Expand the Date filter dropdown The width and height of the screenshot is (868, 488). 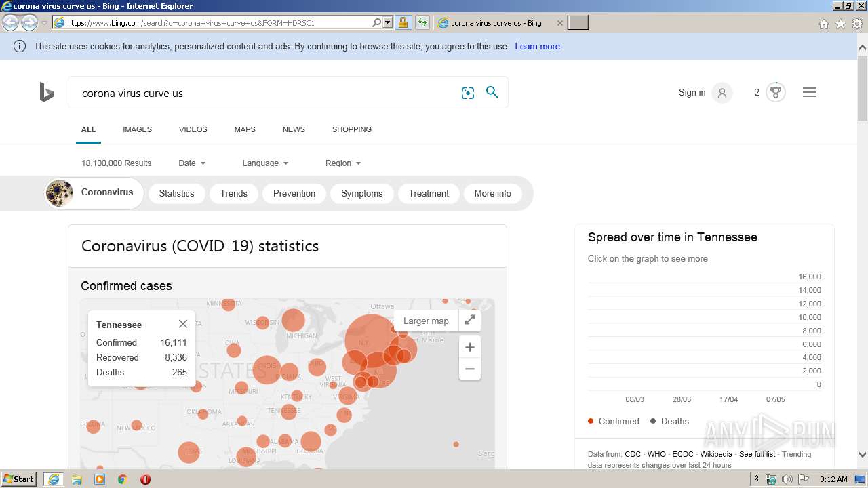pyautogui.click(x=192, y=163)
